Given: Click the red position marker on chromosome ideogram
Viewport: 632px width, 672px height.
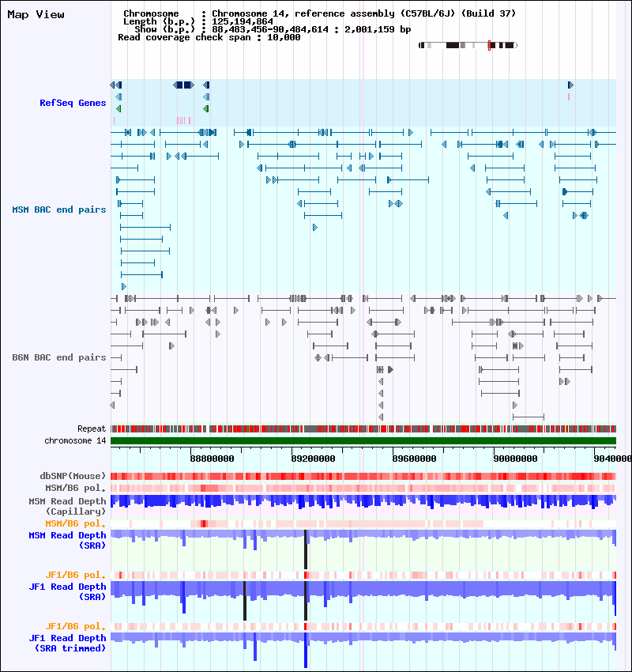Looking at the screenshot, I should coord(490,45).
